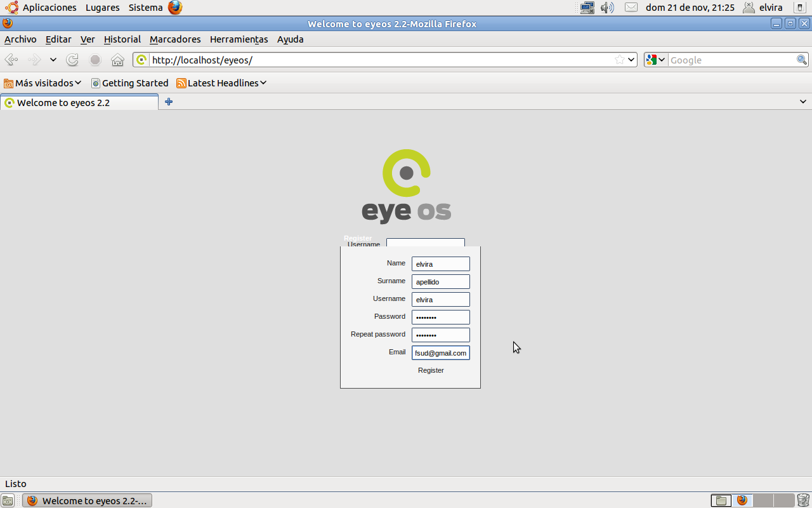The image size is (812, 508).
Task: Open the Historial menu
Action: 122,39
